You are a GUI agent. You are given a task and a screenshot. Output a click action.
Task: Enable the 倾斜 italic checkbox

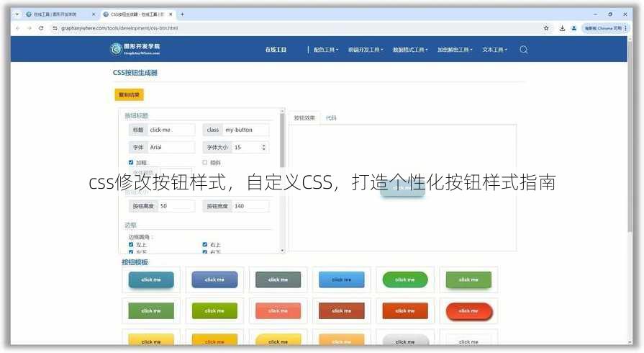204,163
